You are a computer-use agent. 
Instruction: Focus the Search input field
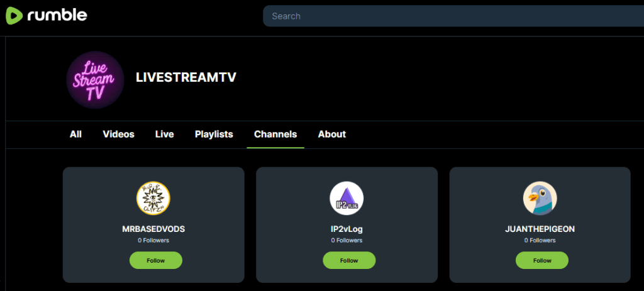(x=453, y=16)
